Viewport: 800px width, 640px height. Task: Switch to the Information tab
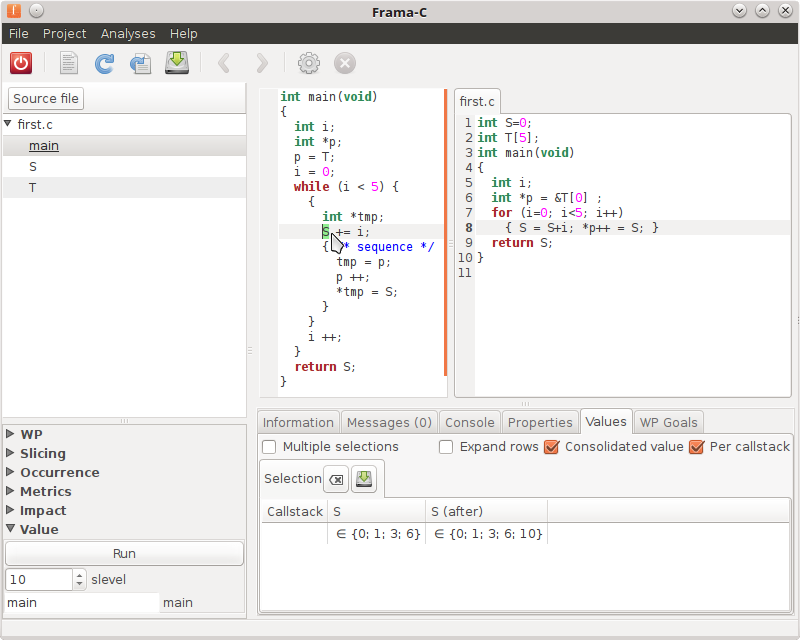tap(298, 423)
